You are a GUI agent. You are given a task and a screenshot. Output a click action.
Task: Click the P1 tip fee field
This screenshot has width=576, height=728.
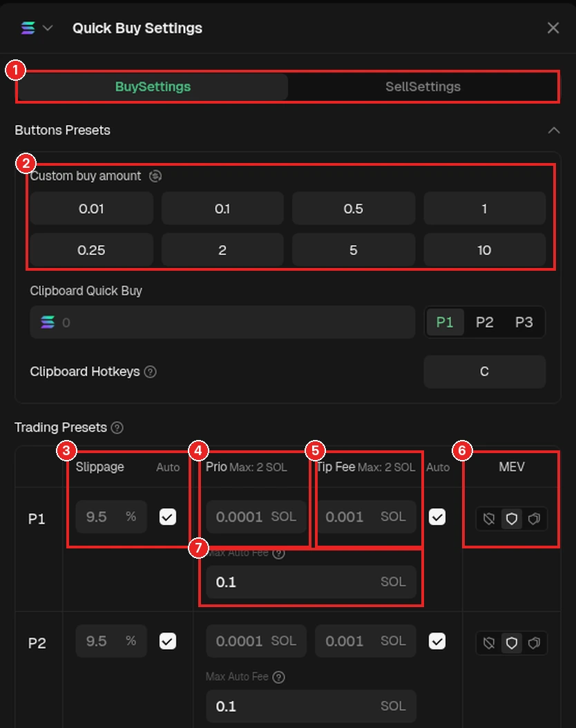(x=365, y=517)
